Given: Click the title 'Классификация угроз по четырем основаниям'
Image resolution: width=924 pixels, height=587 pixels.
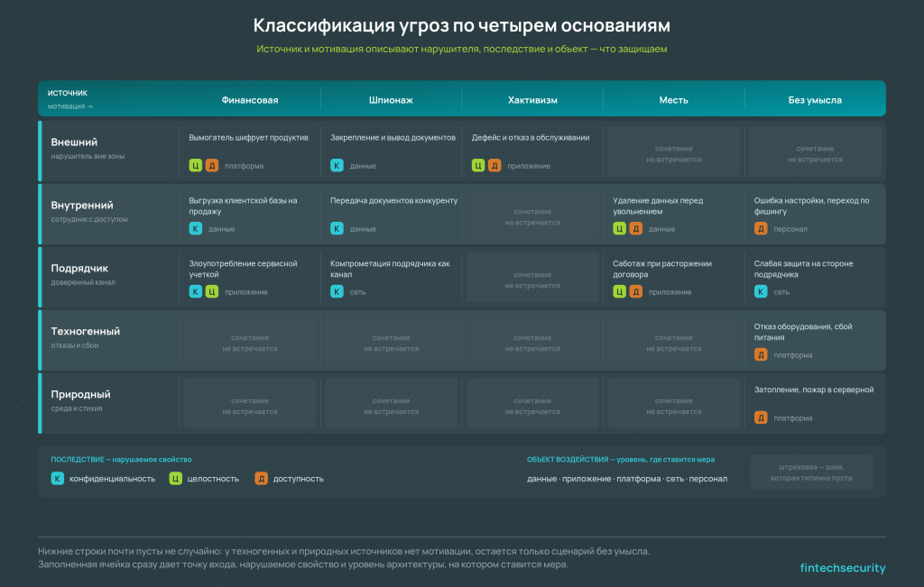Looking at the screenshot, I should click(x=461, y=25).
